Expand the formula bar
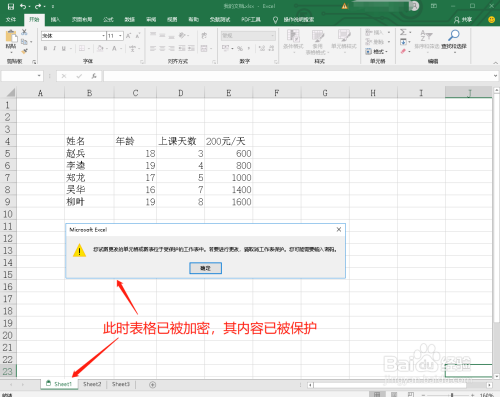This screenshot has height=397, width=500. tap(495, 76)
